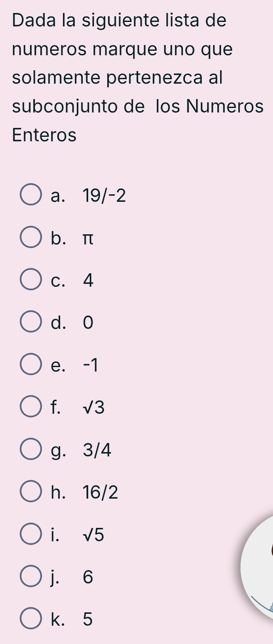Choose the radio button for option h. 16/2
Screen dimensions: 273x644
point(31,493)
